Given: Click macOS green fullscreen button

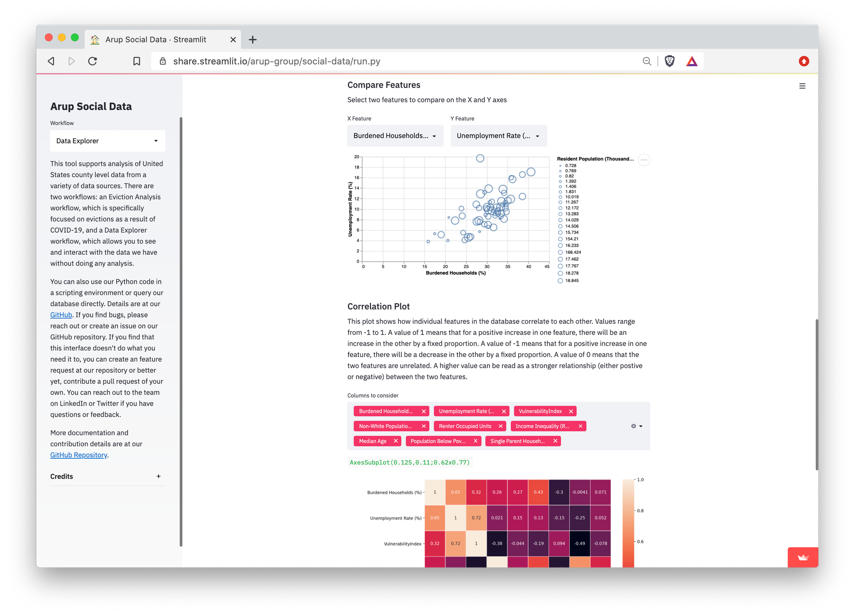Looking at the screenshot, I should tap(75, 38).
